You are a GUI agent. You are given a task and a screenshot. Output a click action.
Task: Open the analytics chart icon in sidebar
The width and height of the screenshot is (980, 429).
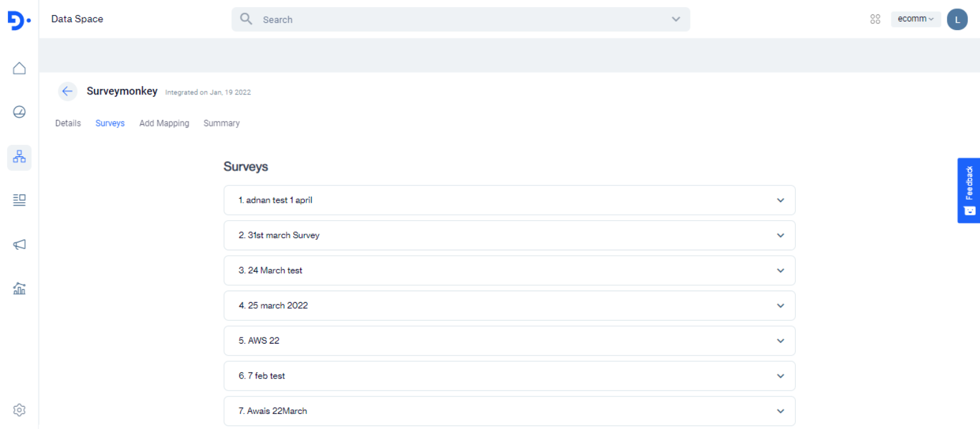pyautogui.click(x=19, y=289)
